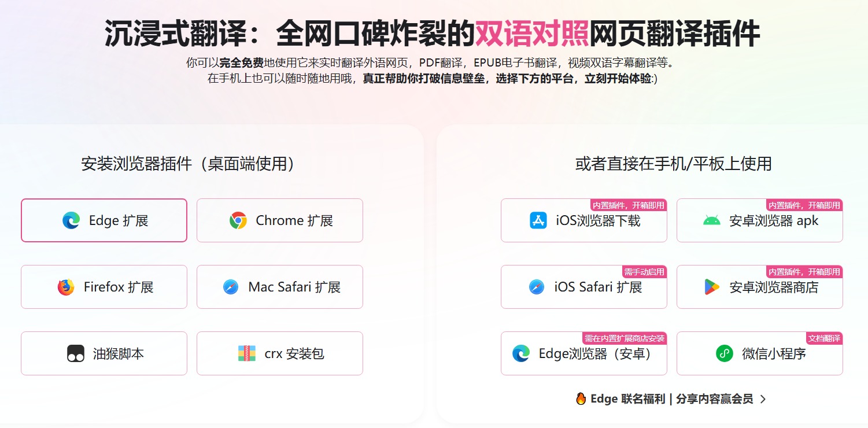Click the 需手动启用 badge label

(644, 272)
